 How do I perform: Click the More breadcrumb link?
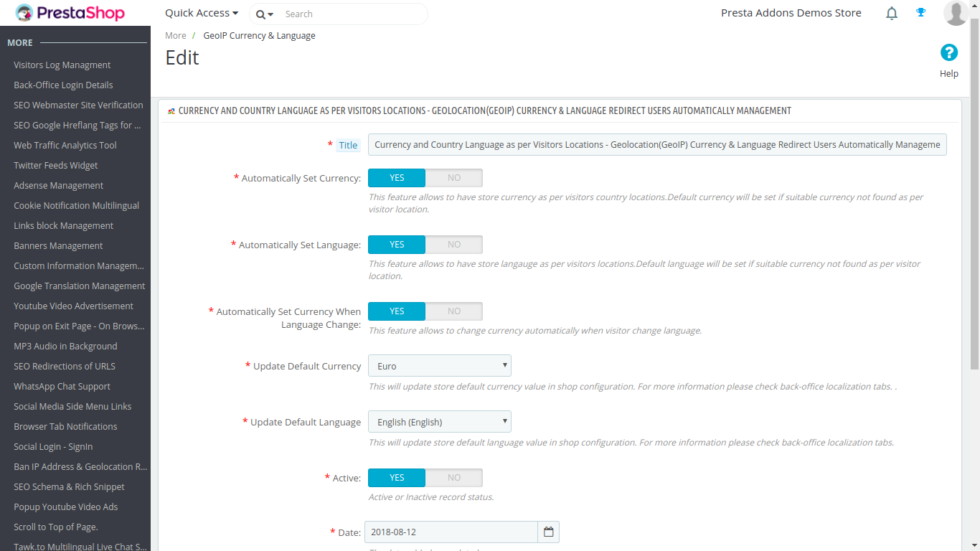tap(176, 35)
